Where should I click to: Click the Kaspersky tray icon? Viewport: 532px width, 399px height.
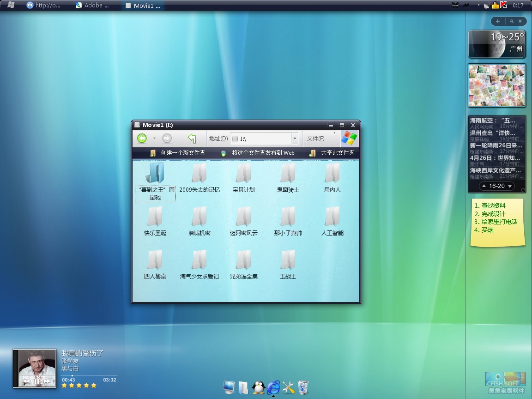pyautogui.click(x=504, y=6)
